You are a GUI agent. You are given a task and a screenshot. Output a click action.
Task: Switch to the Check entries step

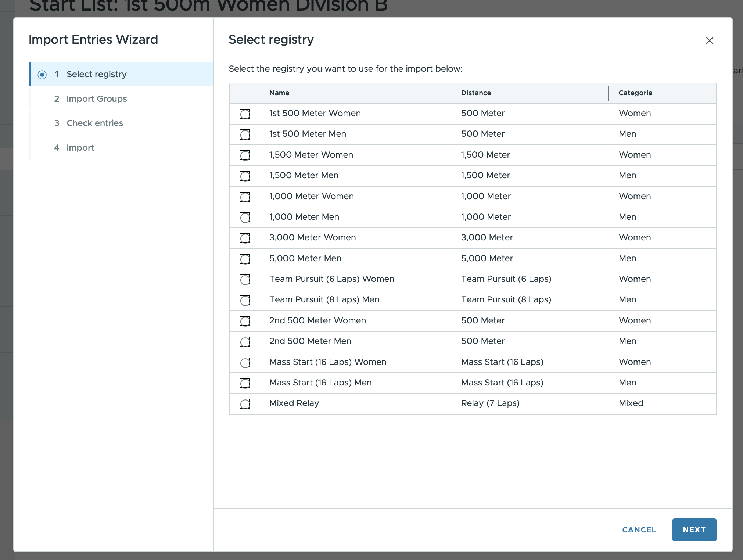94,123
